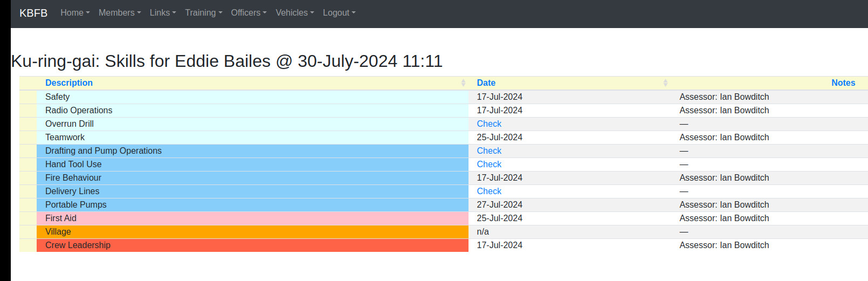The image size is (868, 281).
Task: Expand the Training dropdown menu
Action: pos(204,13)
